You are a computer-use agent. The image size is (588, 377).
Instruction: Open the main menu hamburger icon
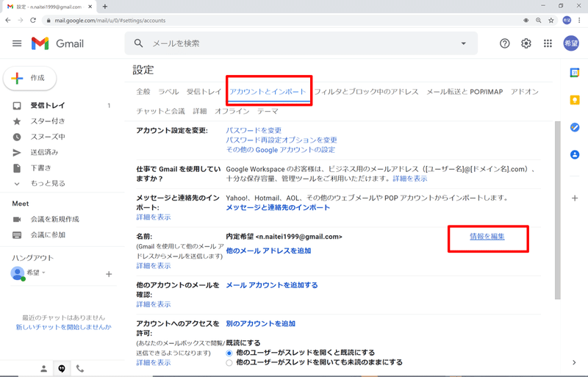pyautogui.click(x=17, y=43)
